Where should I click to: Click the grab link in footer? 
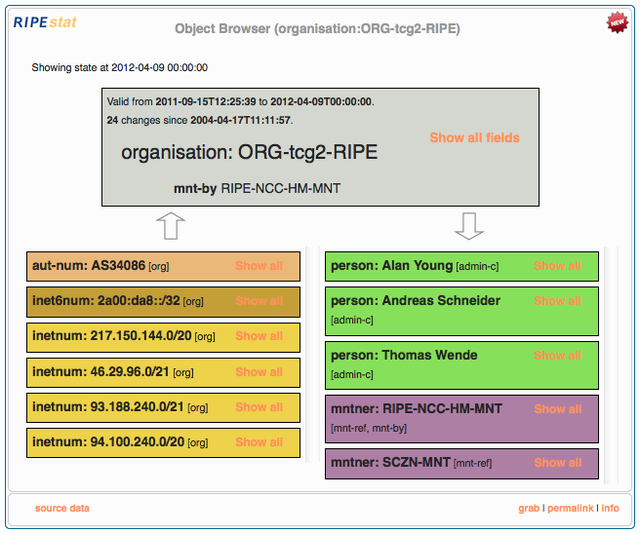(529, 508)
